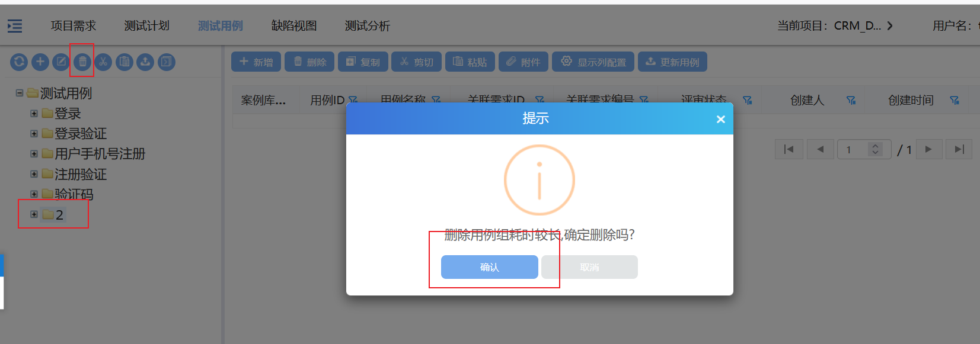Open the 项目需求 menu
The width and height of the screenshot is (980, 344).
[74, 25]
